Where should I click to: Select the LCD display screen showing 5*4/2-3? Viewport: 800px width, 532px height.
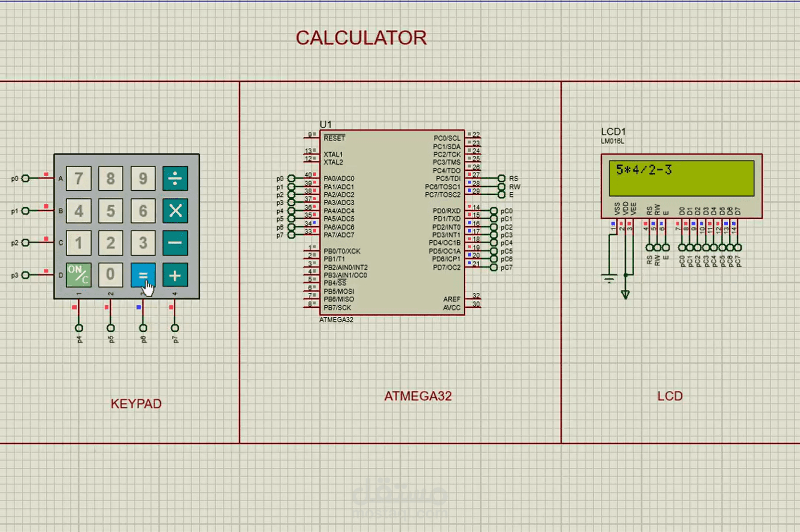point(681,178)
